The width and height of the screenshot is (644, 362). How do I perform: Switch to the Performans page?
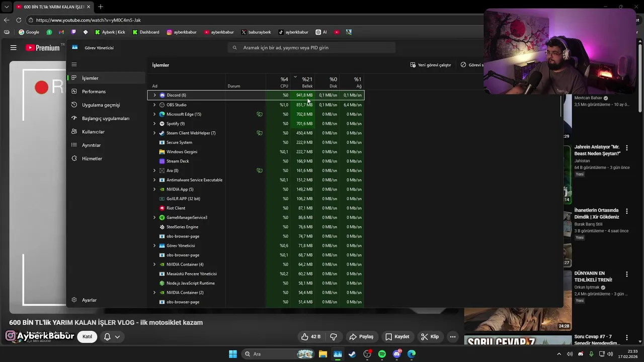click(106, 92)
